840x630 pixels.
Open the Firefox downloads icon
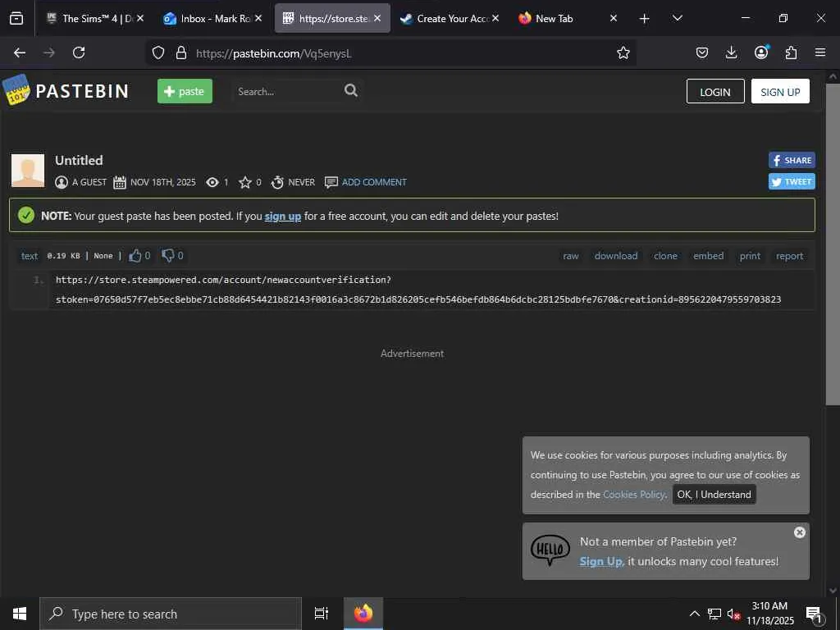coord(731,52)
